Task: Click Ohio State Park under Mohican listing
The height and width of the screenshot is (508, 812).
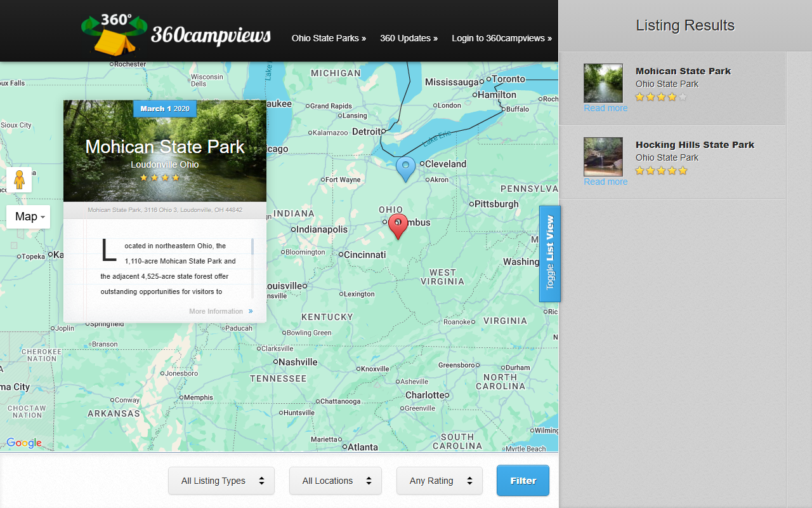Action: click(667, 84)
